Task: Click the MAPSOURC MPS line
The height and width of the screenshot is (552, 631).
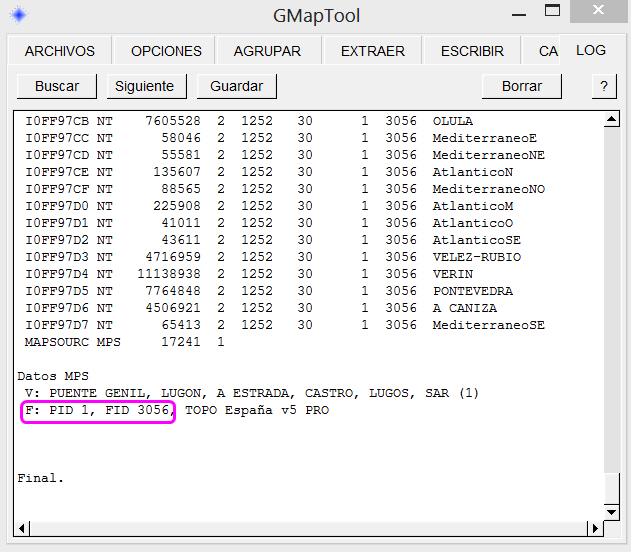Action: (124, 342)
